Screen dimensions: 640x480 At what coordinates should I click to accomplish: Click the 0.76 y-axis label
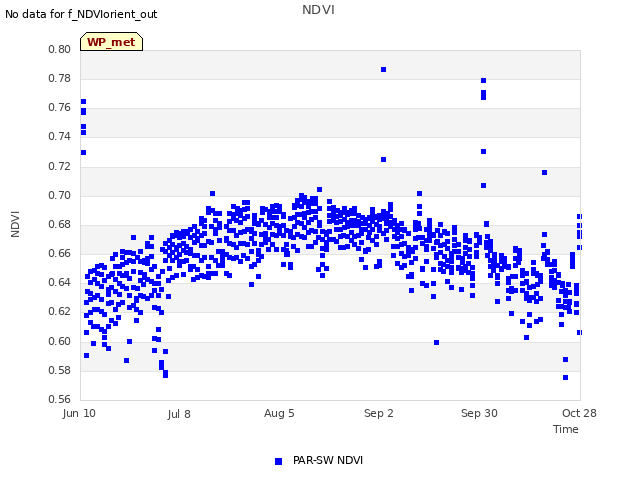(59, 107)
